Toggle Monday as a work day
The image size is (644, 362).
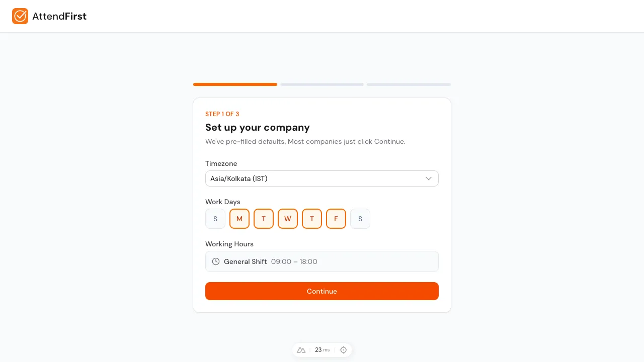pos(239,219)
